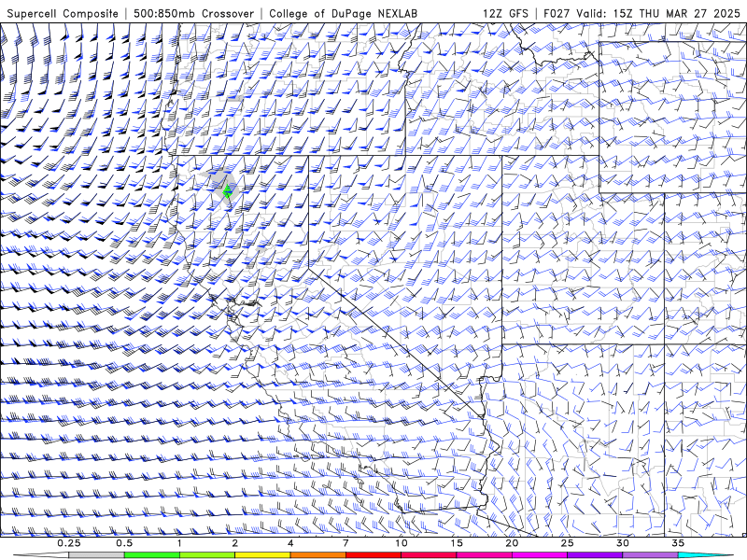Click the purple color bar segment (25–30)
The height and width of the screenshot is (560, 747).
[x=595, y=555]
